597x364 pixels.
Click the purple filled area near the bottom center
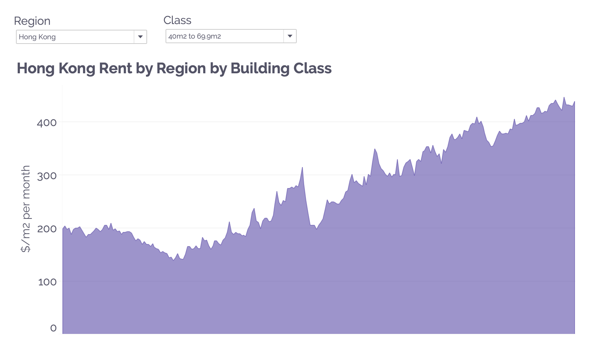pos(319,312)
